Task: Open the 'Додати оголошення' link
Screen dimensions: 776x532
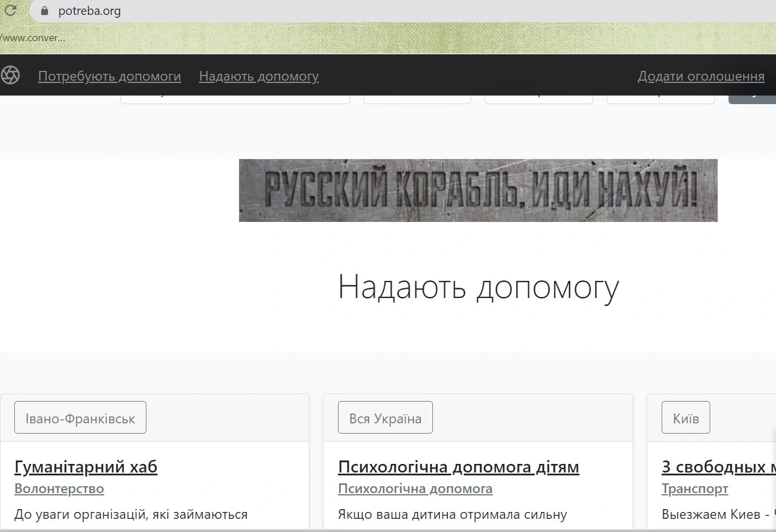Action: (701, 76)
